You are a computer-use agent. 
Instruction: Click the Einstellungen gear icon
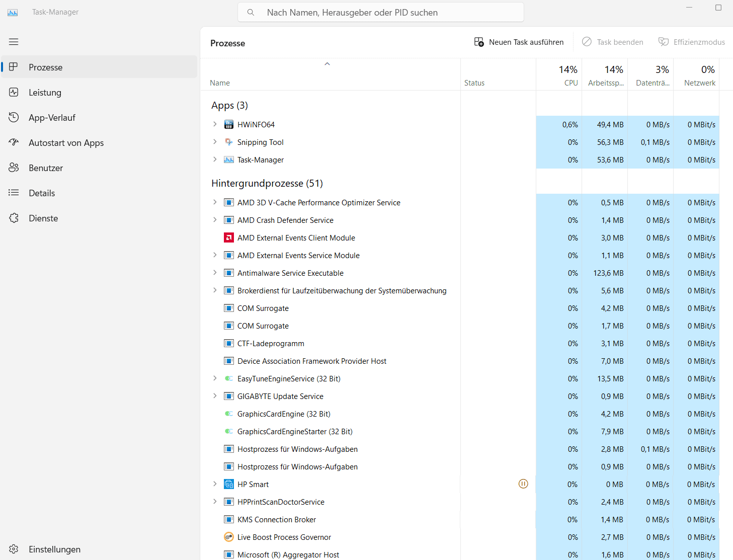tap(14, 549)
